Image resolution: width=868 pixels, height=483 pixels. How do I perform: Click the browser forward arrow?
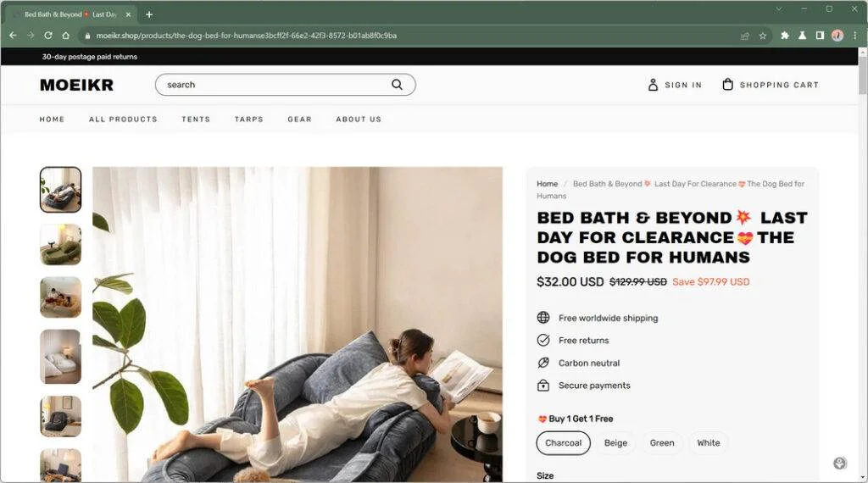[x=31, y=36]
